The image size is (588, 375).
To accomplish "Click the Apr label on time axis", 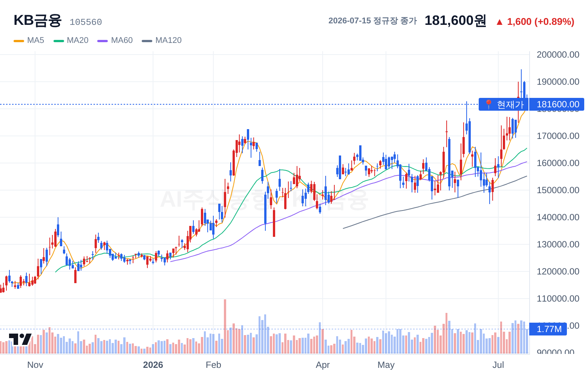I will coord(323,365).
